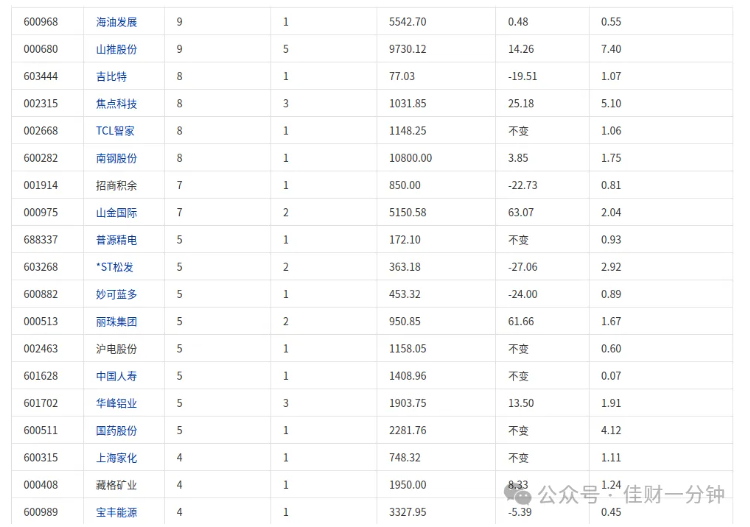Open the 山金国际 stock link
Screen dimensions: 750x527
click(x=116, y=213)
